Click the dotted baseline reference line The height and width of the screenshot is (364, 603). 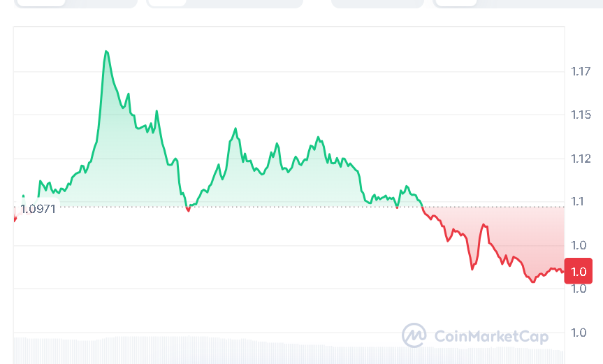(279, 207)
